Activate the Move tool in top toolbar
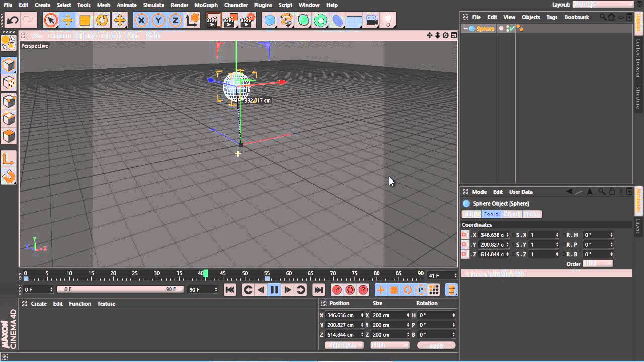This screenshot has height=362, width=644. coord(68,20)
